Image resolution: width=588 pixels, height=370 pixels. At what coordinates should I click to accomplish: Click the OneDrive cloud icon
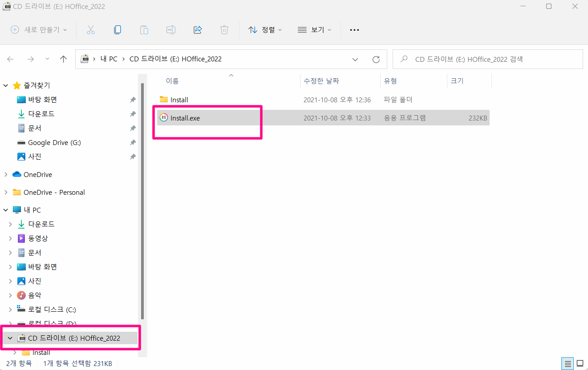coord(17,175)
